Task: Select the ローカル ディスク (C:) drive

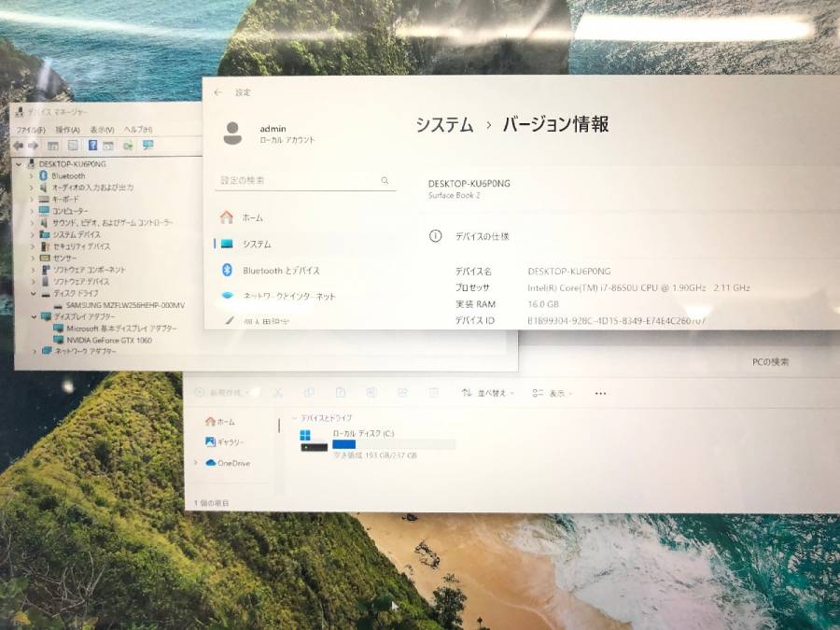Action: point(378,443)
